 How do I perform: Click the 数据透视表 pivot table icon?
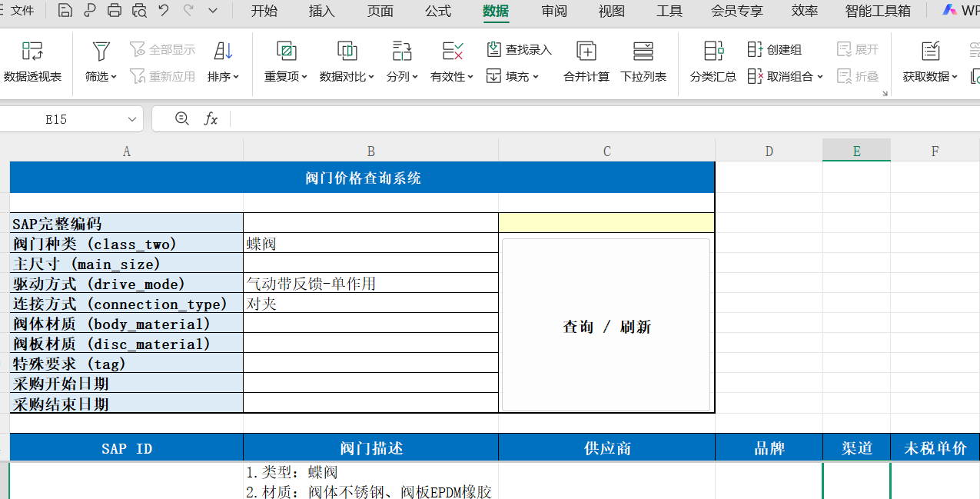(32, 52)
